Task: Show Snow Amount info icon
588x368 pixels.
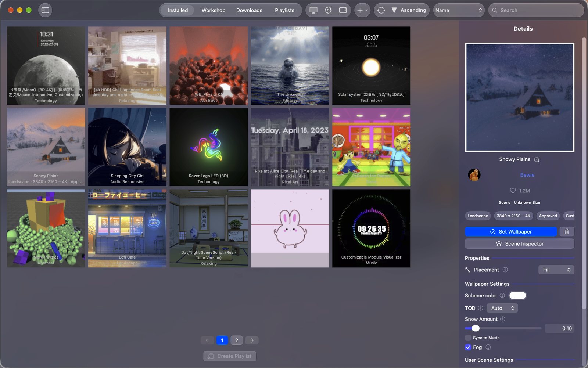Action: click(502, 319)
